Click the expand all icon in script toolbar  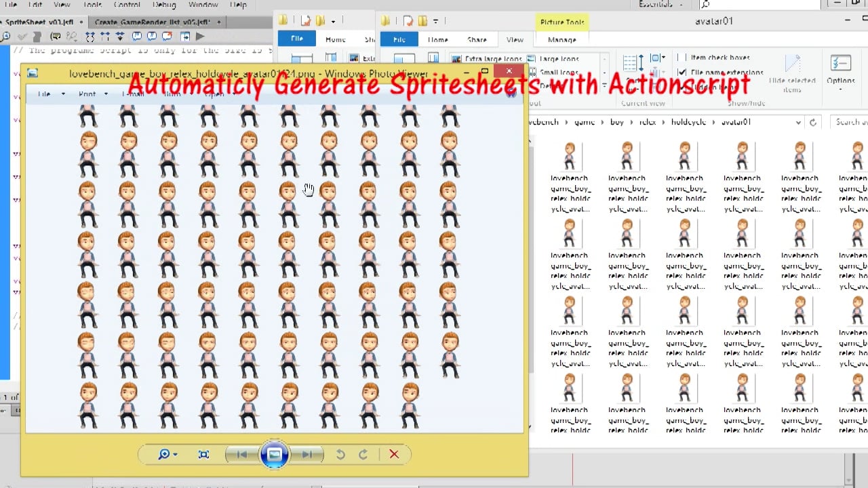(120, 36)
